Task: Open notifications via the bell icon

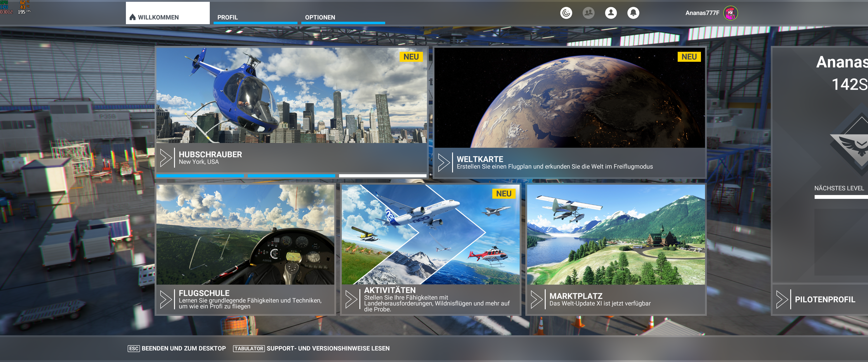Action: 633,13
